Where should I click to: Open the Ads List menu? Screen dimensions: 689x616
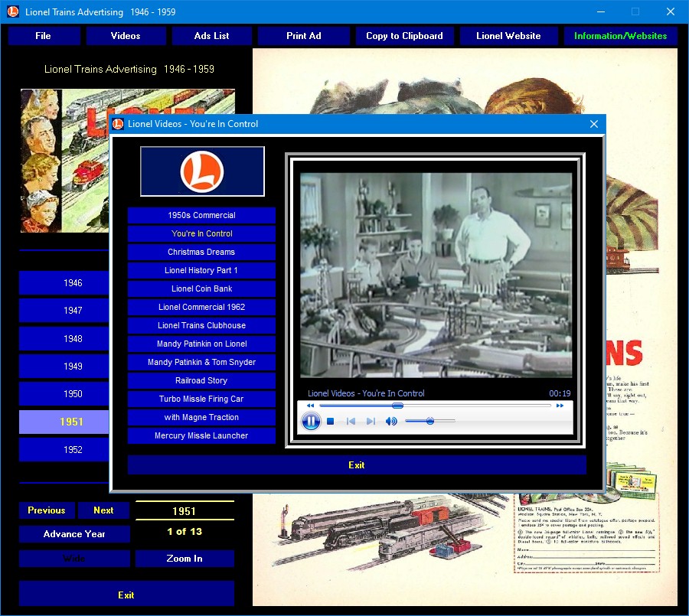click(x=211, y=36)
